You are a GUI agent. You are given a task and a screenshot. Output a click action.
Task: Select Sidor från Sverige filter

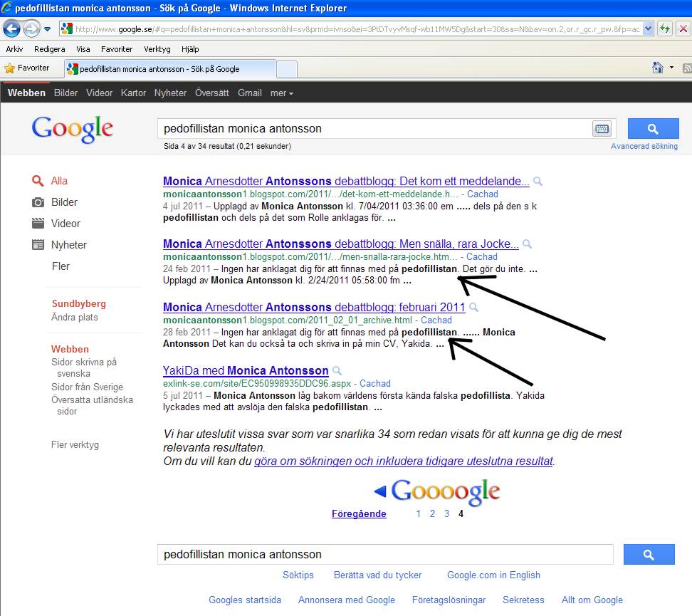click(87, 387)
